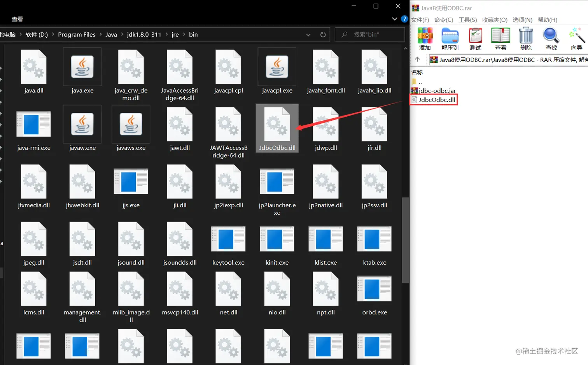
Task: Open the parent folder '..' entry in WinRAR
Action: click(416, 82)
